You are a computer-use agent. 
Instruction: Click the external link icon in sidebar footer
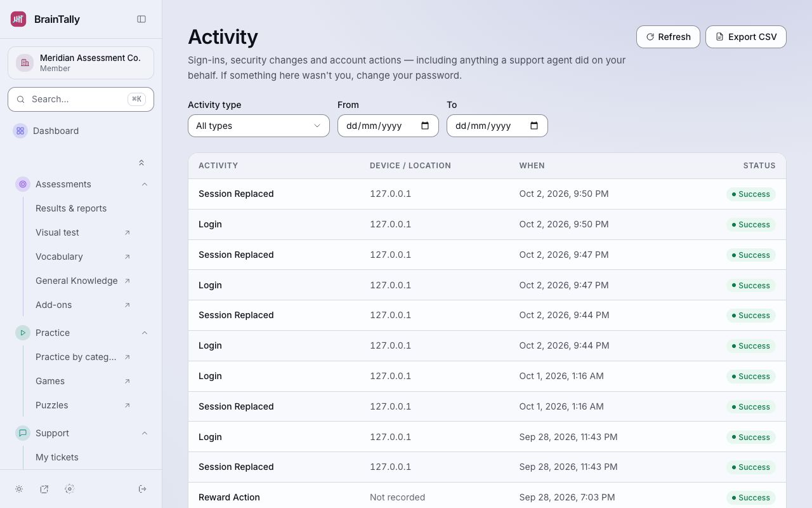point(44,489)
